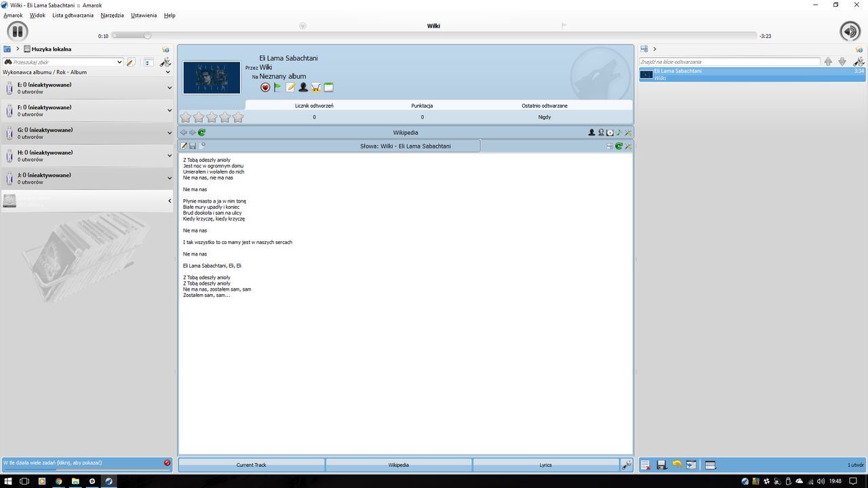Open the Widok menu

pyautogui.click(x=37, y=15)
